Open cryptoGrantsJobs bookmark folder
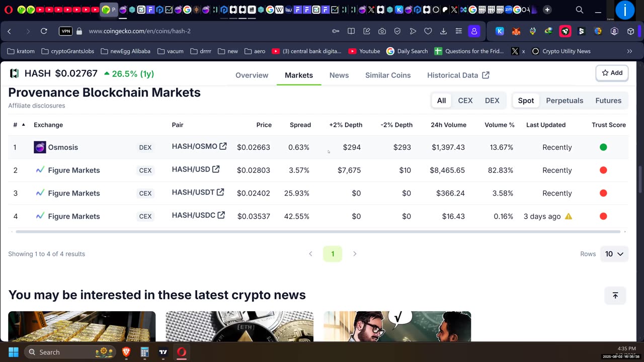644x362 pixels. click(x=67, y=51)
